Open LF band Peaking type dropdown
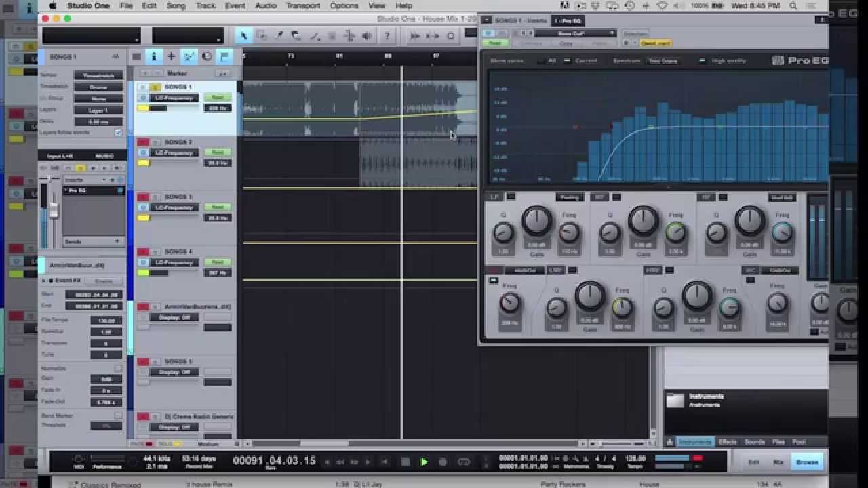868x488 pixels. (570, 197)
